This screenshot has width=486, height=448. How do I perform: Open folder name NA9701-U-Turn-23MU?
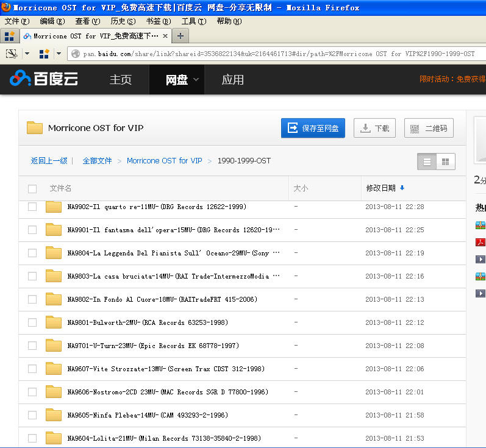click(153, 346)
